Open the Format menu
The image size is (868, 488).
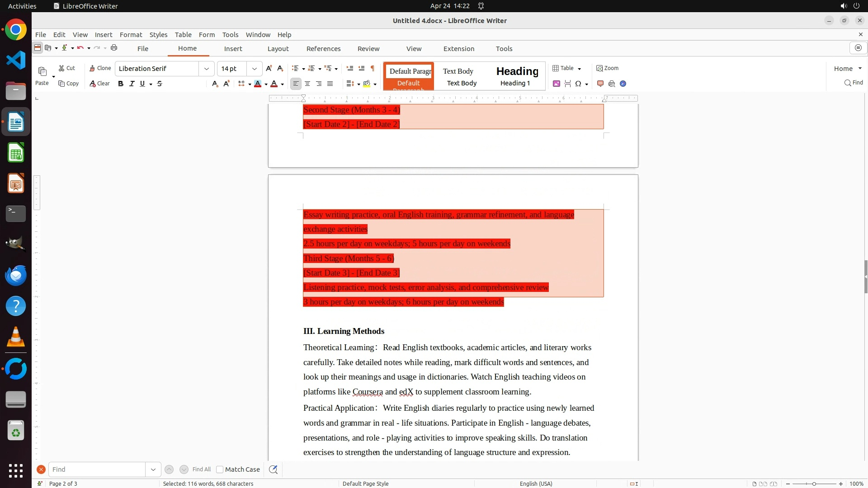(x=131, y=35)
